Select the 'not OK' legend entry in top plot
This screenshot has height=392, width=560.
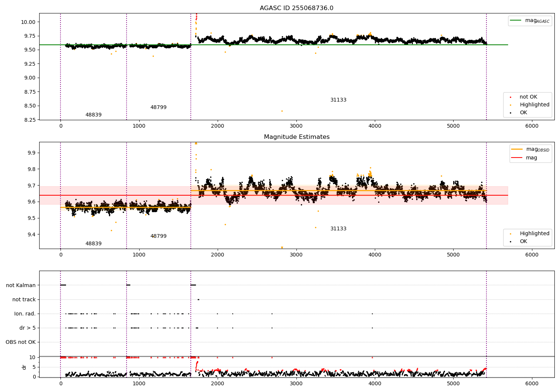coord(528,97)
